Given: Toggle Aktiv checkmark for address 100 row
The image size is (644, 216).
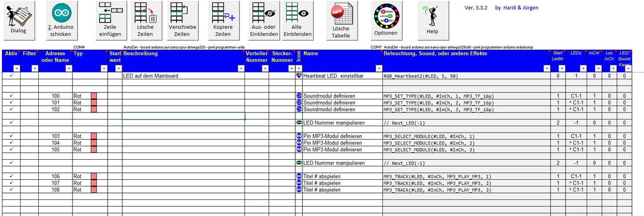Looking at the screenshot, I should coord(11,95).
